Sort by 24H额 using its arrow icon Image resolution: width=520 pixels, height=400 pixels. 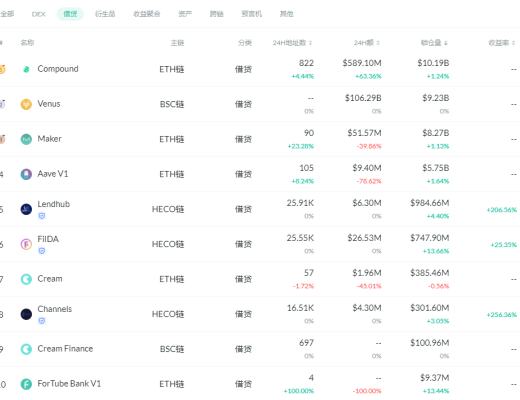[x=378, y=43]
